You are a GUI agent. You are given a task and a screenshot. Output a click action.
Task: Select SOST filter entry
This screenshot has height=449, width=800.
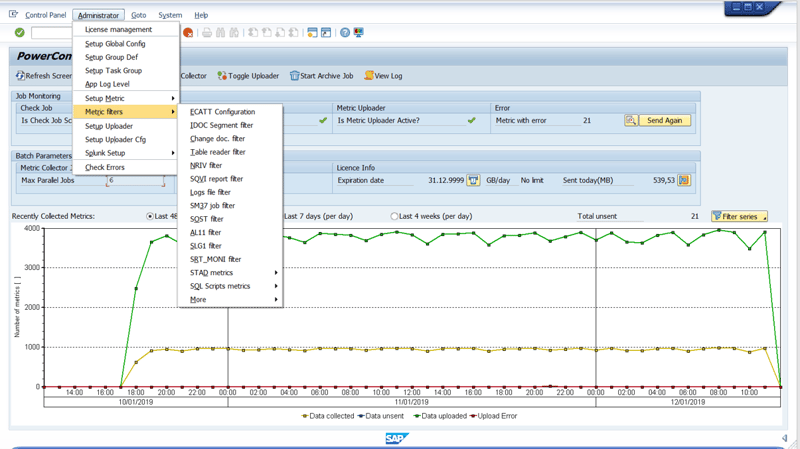tap(230, 219)
